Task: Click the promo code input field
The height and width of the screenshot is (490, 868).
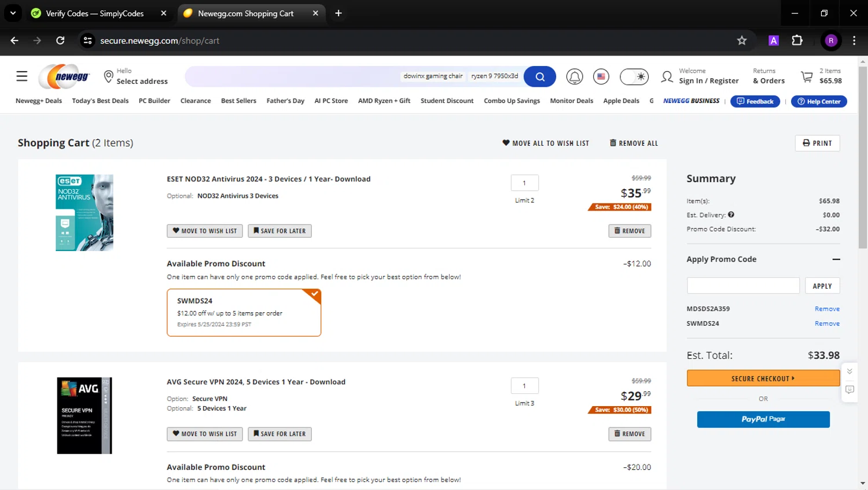Action: coord(743,286)
